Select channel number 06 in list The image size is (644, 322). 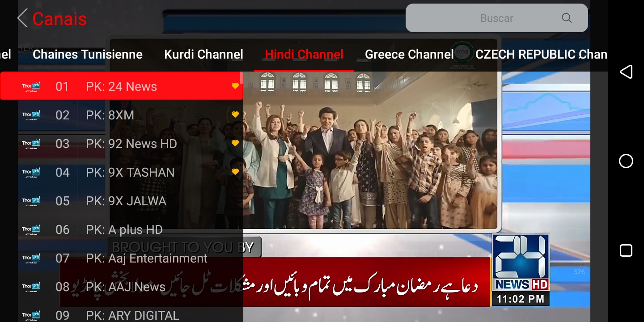click(x=63, y=229)
